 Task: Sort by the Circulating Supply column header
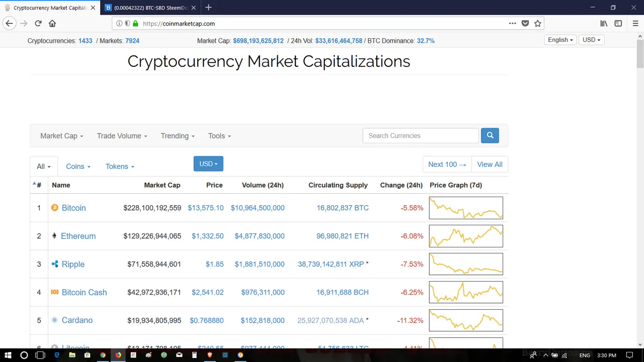pos(338,185)
